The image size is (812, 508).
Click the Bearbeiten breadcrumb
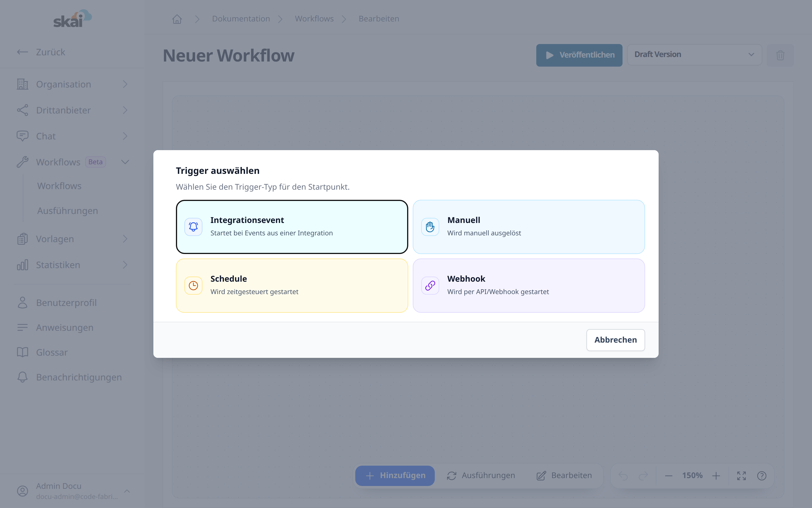tap(379, 19)
